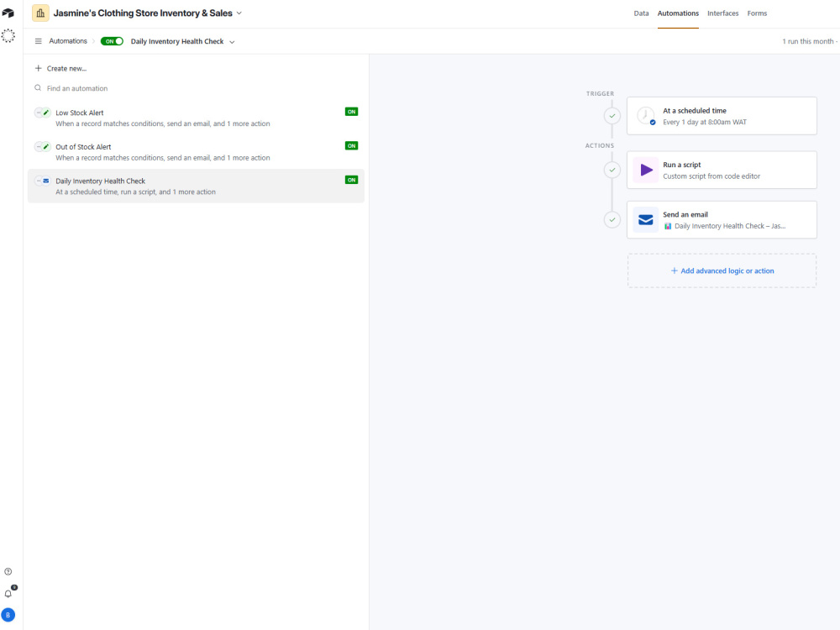Click the purple play Run a script icon
Image resolution: width=840 pixels, height=630 pixels.
point(646,170)
